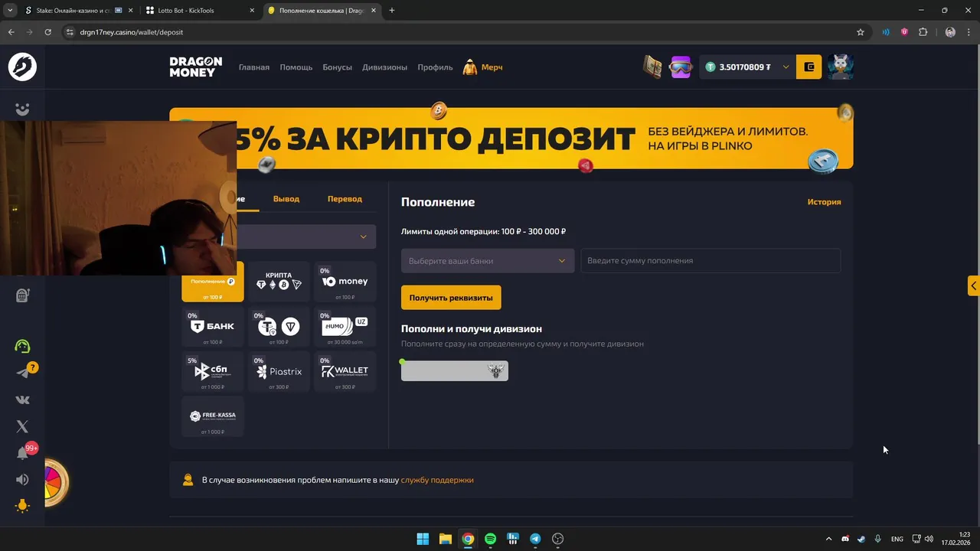Open the slot machine sidebar icon
980x551 pixels.
click(x=22, y=295)
